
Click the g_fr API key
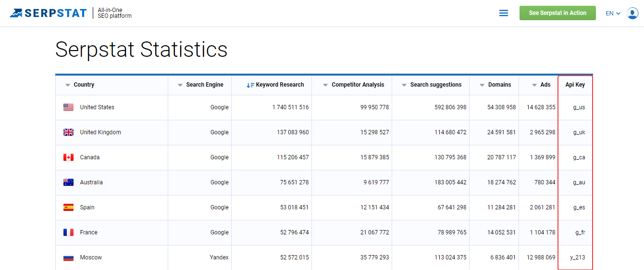pos(580,232)
